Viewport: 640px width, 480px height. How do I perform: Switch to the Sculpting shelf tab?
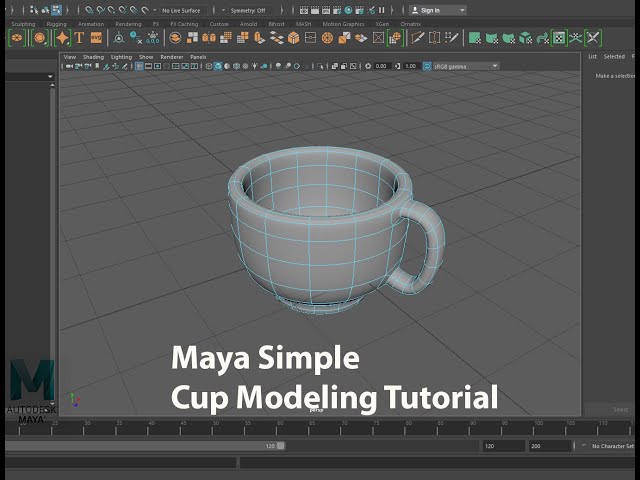click(x=23, y=24)
